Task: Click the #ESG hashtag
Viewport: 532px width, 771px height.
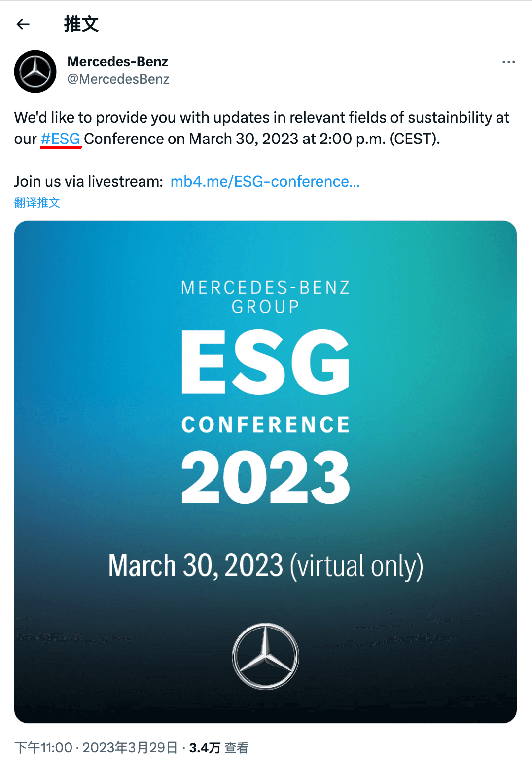Action: pos(61,139)
